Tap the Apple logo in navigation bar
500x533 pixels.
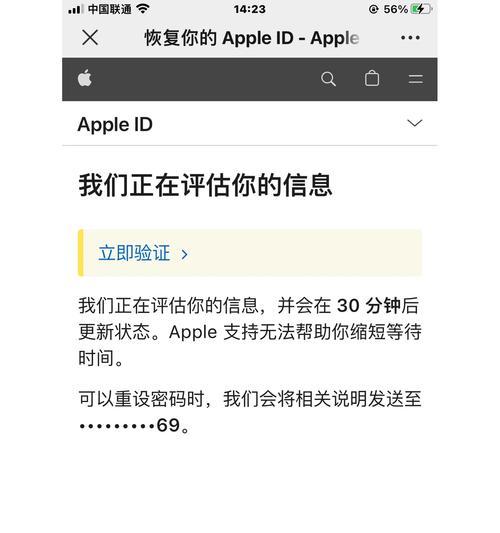pos(85,78)
